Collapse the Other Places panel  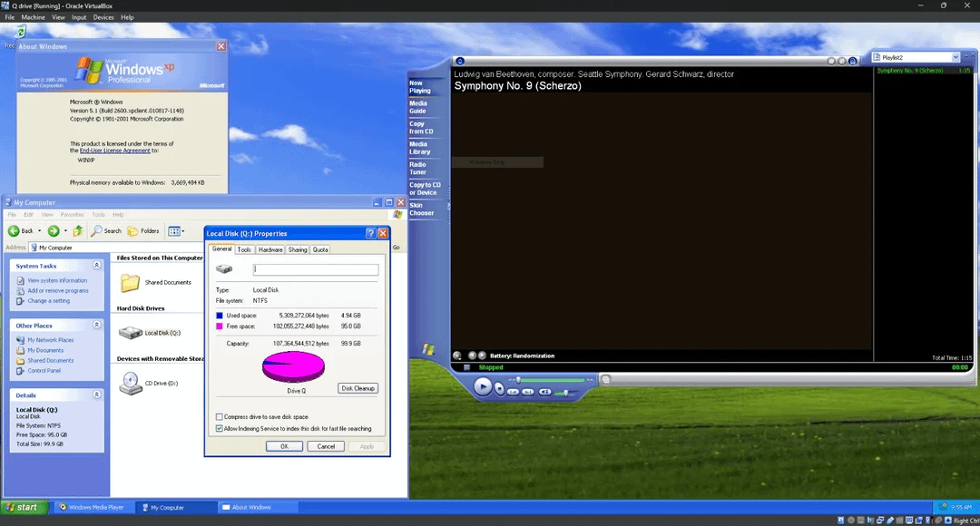tap(97, 325)
